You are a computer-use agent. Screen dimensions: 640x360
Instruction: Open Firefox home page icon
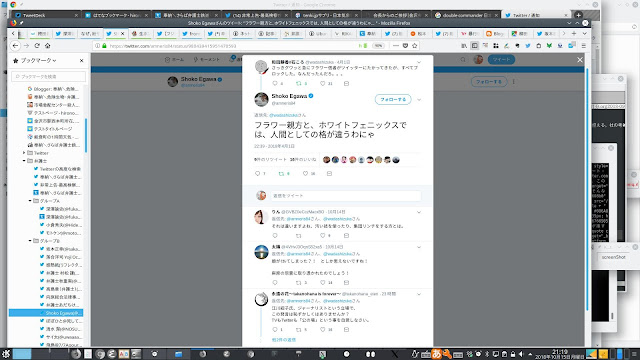pos(47,46)
